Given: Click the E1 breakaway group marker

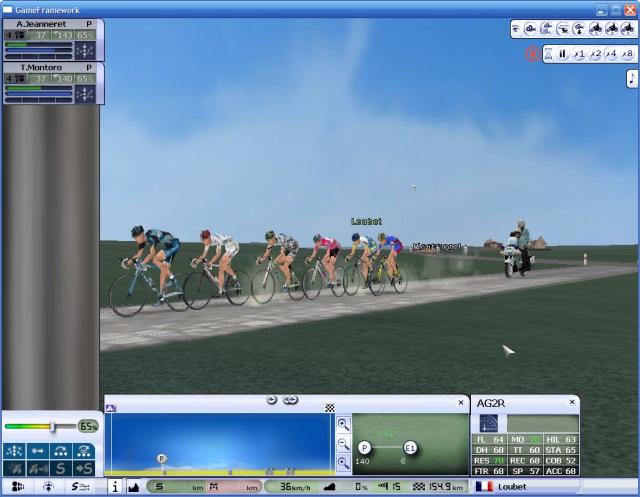Looking at the screenshot, I should coord(410,447).
